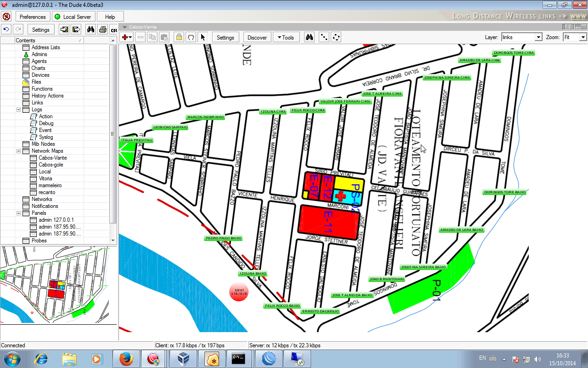Click the Admins icon in Contents tree
Screen dimensions: 588x368
point(26,54)
